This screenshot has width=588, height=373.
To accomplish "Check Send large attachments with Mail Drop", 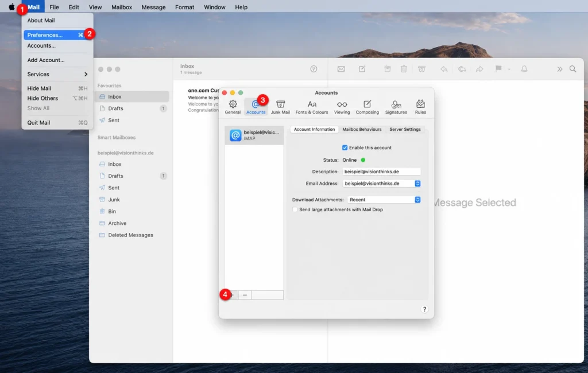I will (x=295, y=209).
